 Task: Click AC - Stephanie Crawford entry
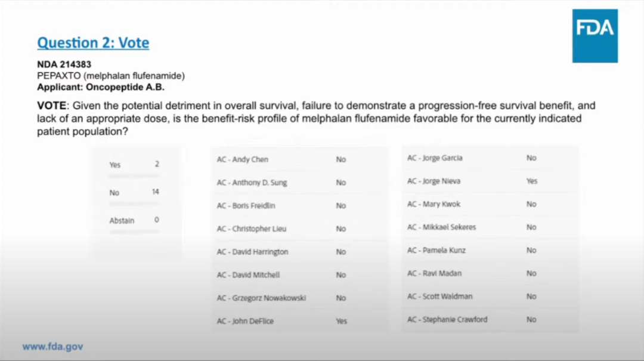[x=490, y=319]
